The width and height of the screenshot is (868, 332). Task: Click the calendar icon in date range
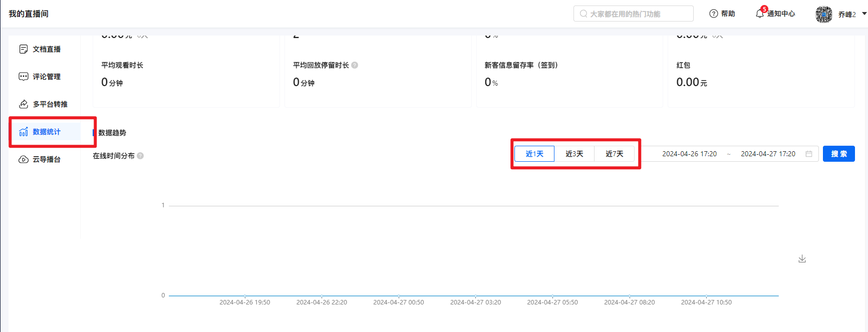pyautogui.click(x=808, y=154)
